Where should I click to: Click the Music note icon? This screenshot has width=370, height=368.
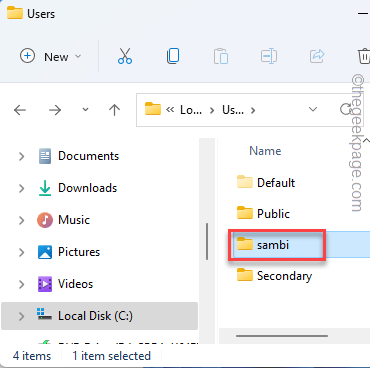click(45, 220)
